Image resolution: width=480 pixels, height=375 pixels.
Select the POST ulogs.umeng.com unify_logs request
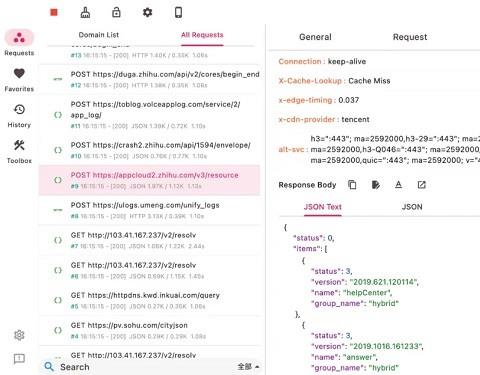pos(149,210)
